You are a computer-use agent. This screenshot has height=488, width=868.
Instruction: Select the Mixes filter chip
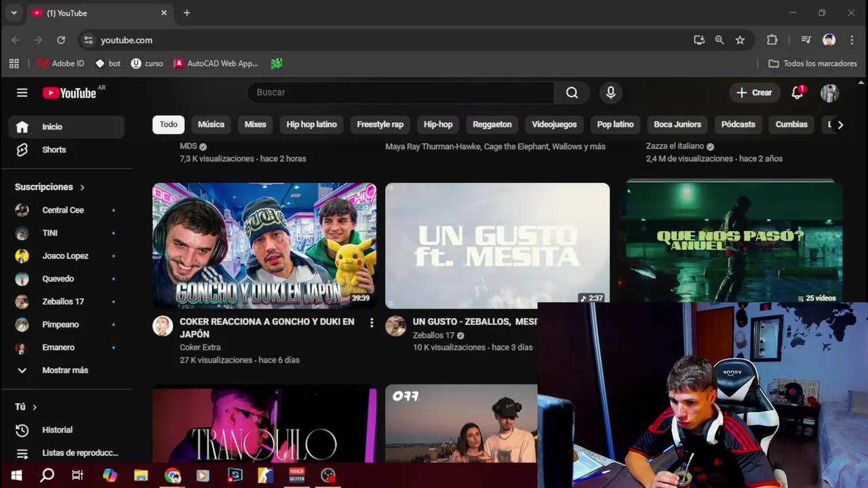[255, 125]
